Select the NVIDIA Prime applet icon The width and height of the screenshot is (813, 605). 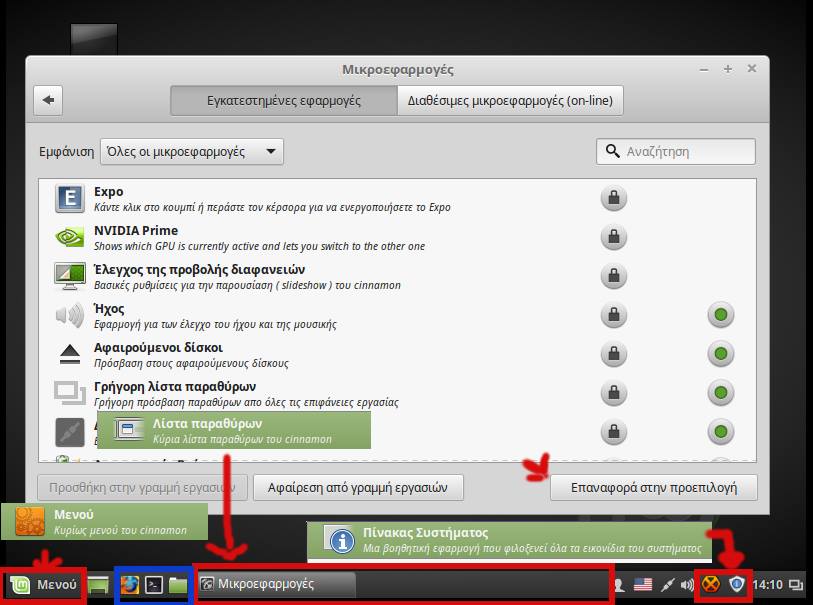[70, 238]
